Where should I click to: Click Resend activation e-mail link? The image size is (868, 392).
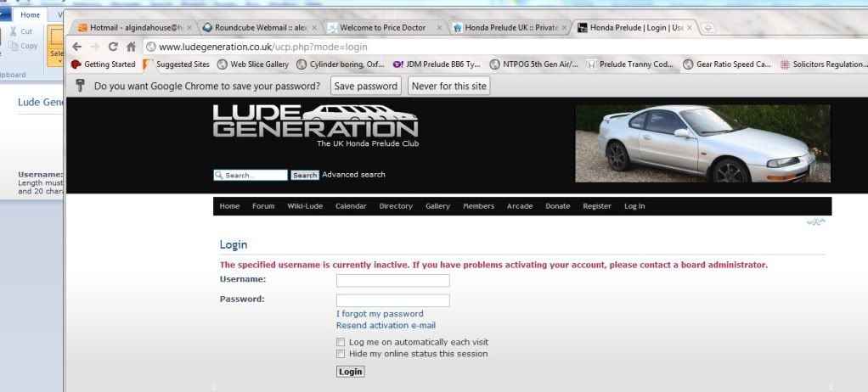386,325
